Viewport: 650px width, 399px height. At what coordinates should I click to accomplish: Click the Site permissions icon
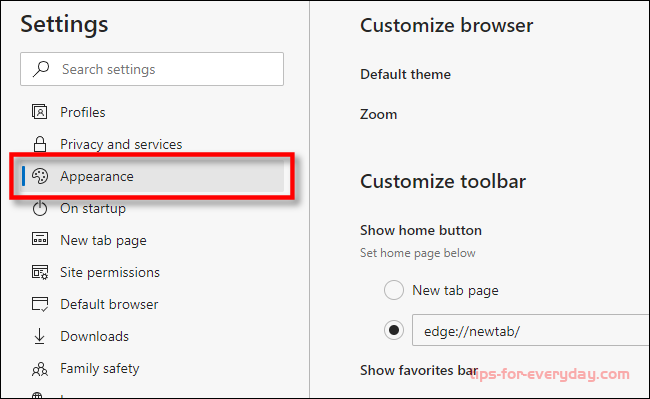pos(40,272)
